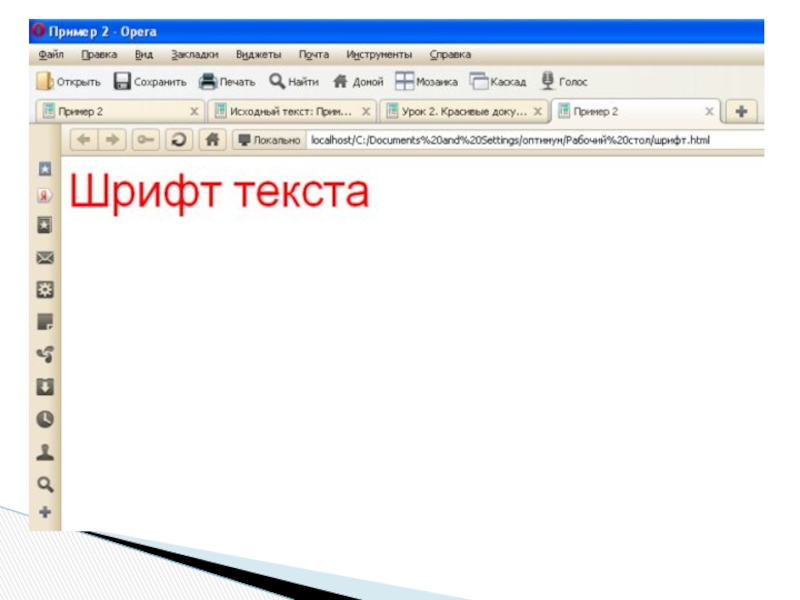The height and width of the screenshot is (600, 800).
Task: Open the Downloads panel in sidebar
Action: click(x=45, y=387)
